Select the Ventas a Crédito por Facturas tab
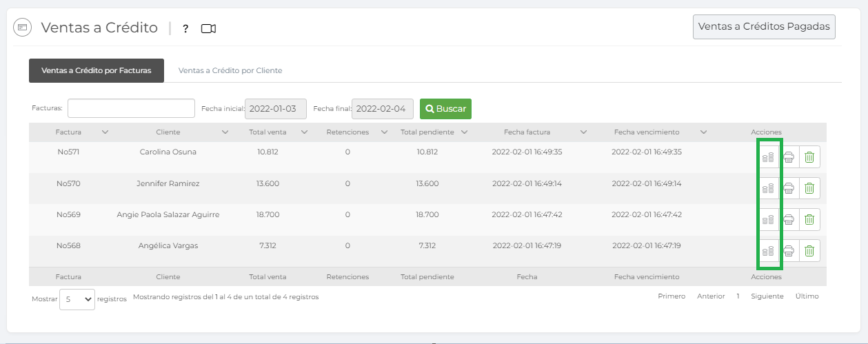The width and height of the screenshot is (868, 344). [x=97, y=70]
